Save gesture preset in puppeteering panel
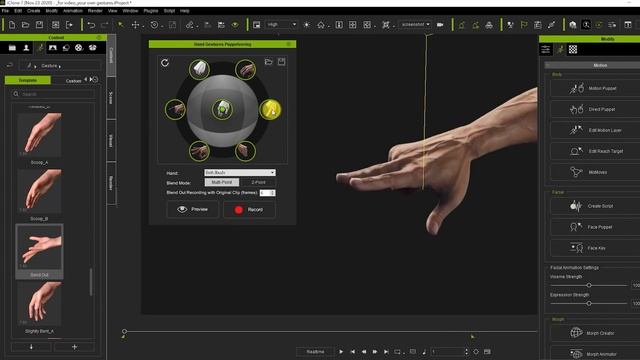 tap(282, 62)
